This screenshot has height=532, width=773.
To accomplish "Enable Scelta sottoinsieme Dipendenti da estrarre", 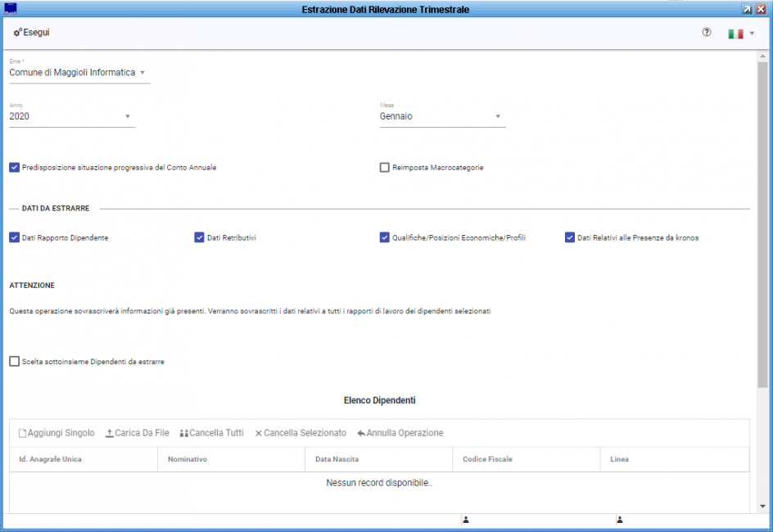I will (x=14, y=362).
